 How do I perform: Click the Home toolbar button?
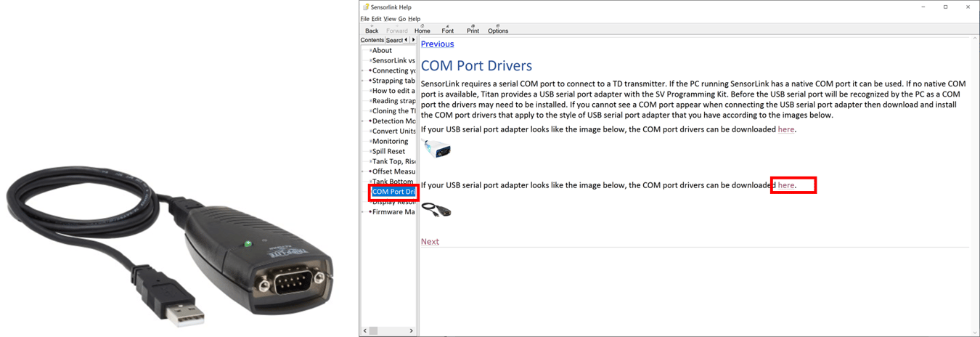[422, 29]
